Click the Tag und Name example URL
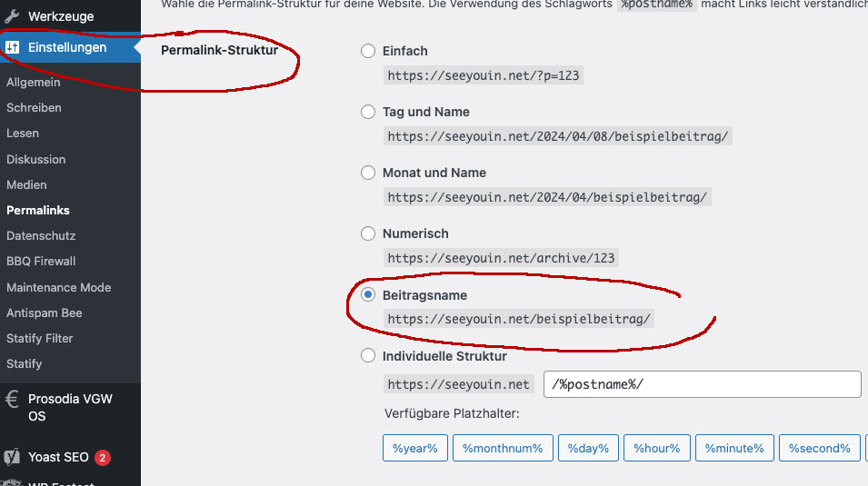This screenshot has width=868, height=486. point(557,136)
